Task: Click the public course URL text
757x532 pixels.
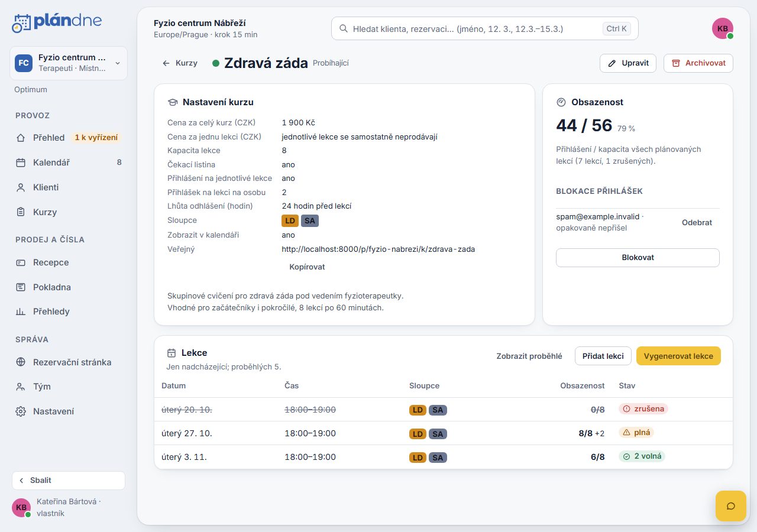Action: (x=378, y=249)
